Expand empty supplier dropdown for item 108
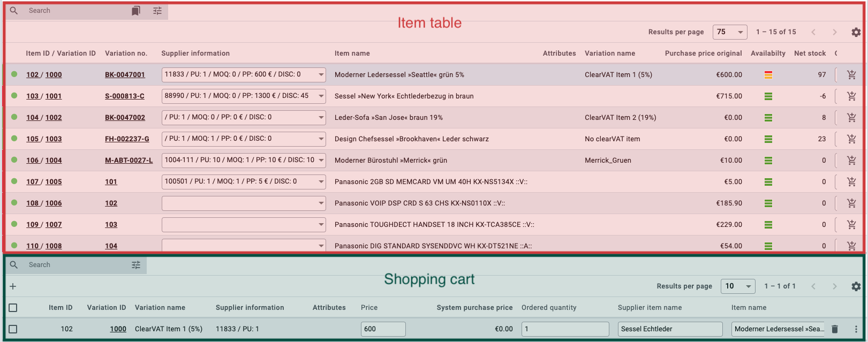868x342 pixels. click(x=321, y=203)
